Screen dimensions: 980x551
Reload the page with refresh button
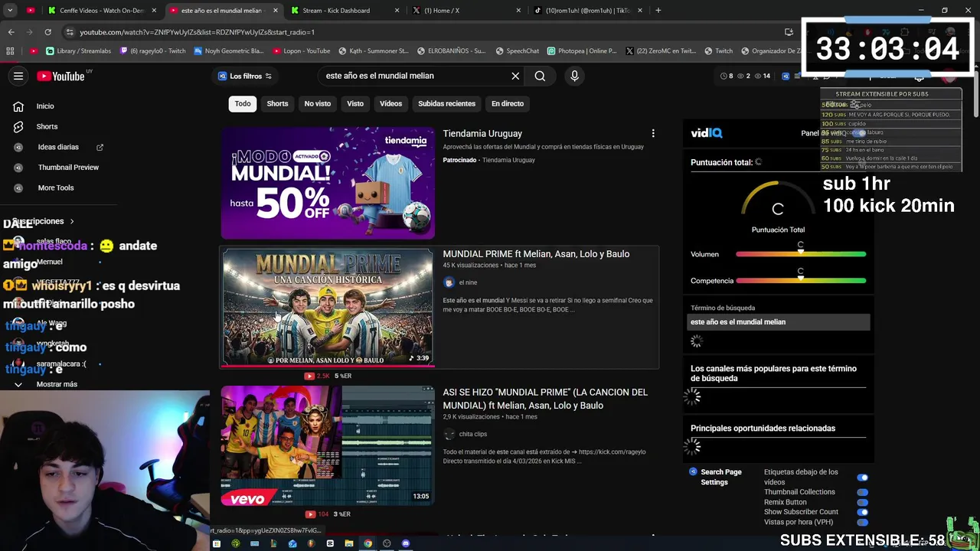pos(47,32)
